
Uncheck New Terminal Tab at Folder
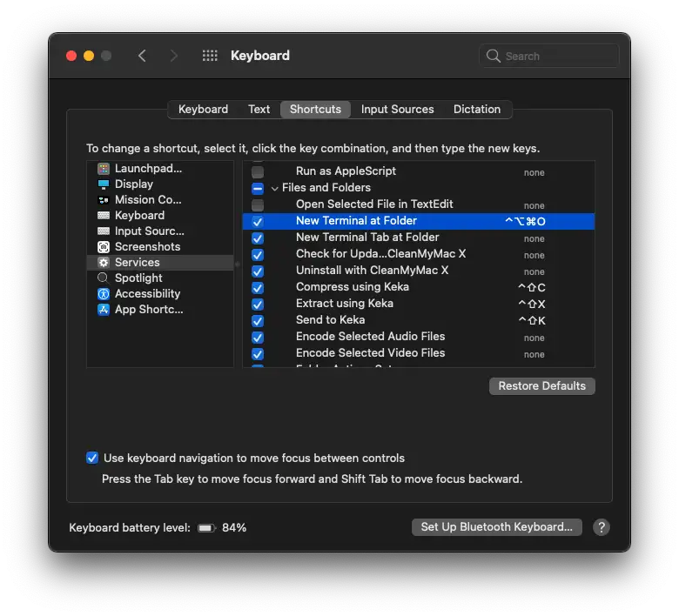258,238
